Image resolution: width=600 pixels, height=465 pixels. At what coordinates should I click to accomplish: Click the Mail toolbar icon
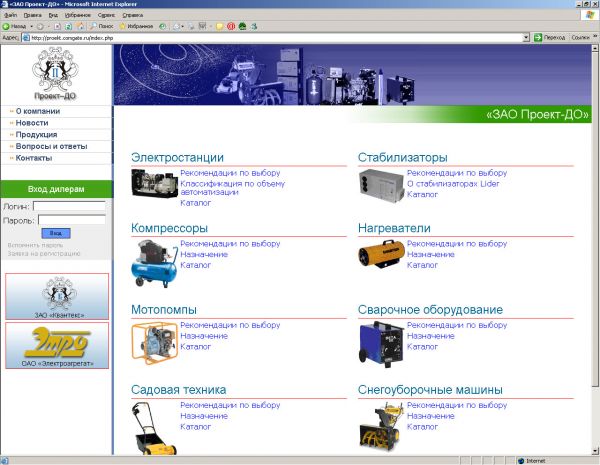[x=176, y=26]
